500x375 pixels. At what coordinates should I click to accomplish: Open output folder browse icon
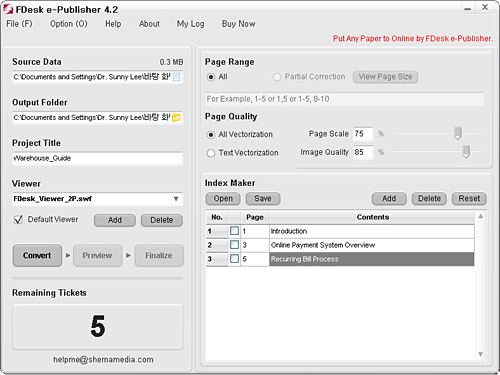point(177,118)
